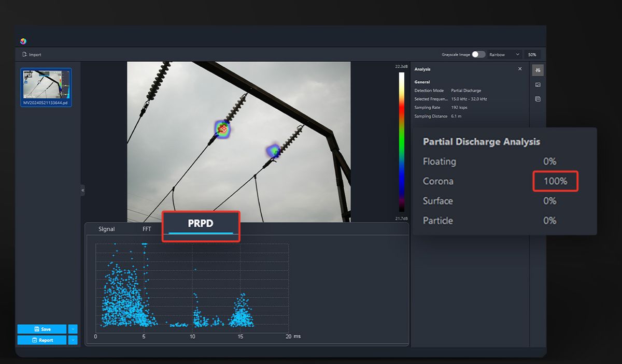Collapse the left panel with double-chevron
Viewport: 622px width, 364px height.
pyautogui.click(x=82, y=191)
